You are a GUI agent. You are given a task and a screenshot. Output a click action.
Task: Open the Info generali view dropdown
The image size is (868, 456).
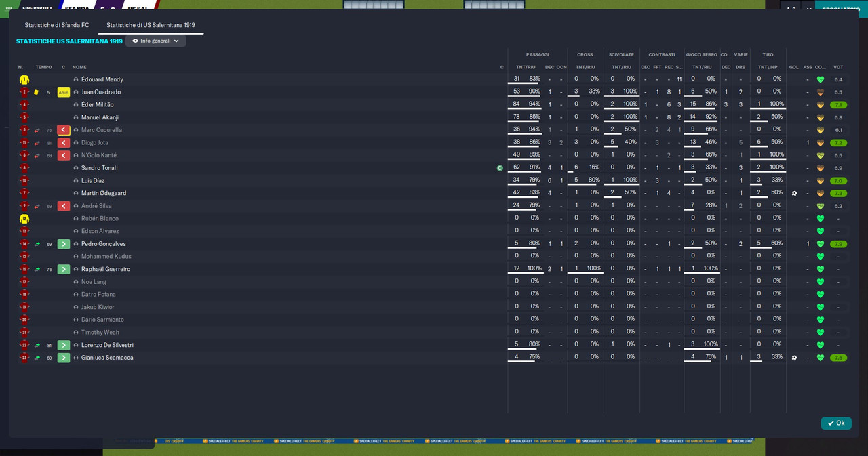click(156, 41)
